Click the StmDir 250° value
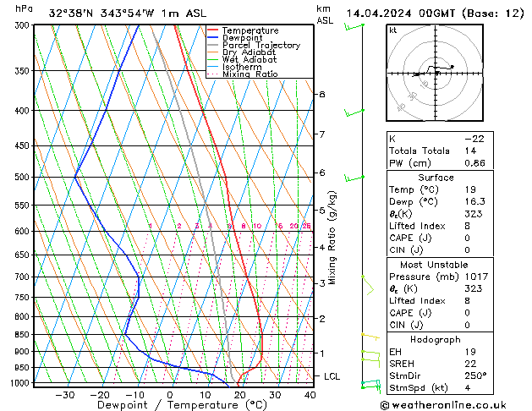 click(x=475, y=375)
